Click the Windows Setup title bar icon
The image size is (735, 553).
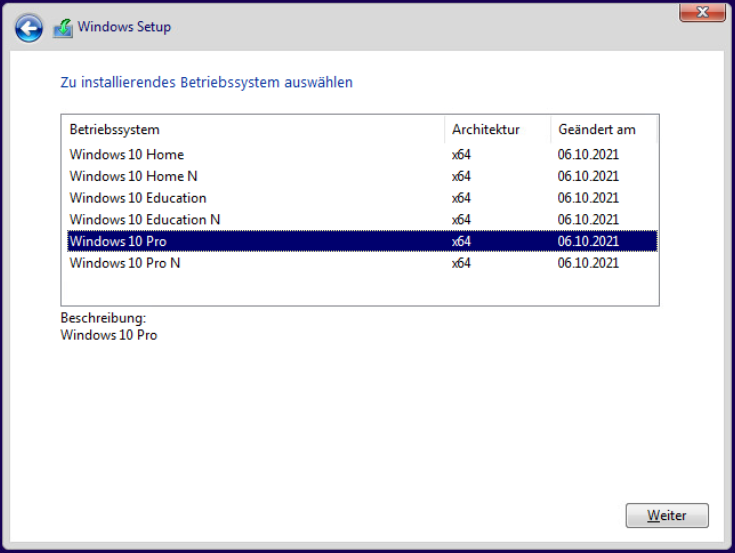pos(63,28)
